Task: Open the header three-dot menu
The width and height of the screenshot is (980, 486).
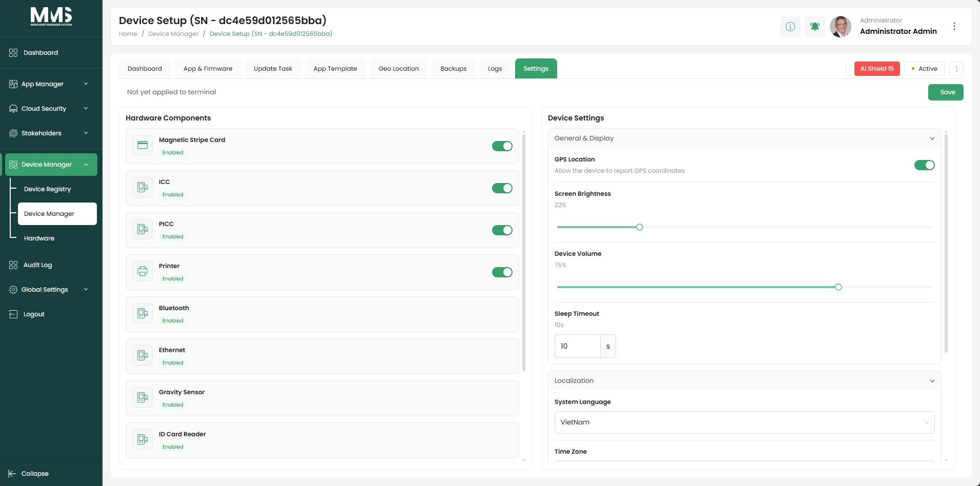Action: (954, 26)
